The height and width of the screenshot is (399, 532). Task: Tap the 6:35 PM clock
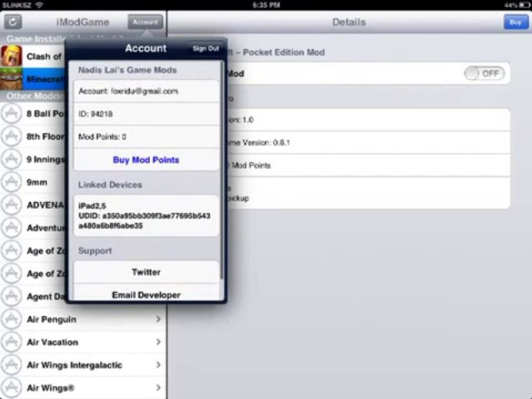(266, 5)
